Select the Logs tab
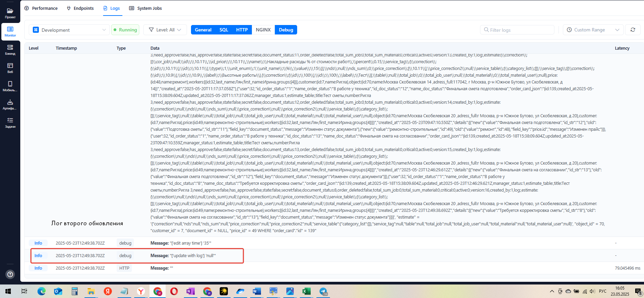This screenshot has width=644, height=298. pyautogui.click(x=112, y=8)
